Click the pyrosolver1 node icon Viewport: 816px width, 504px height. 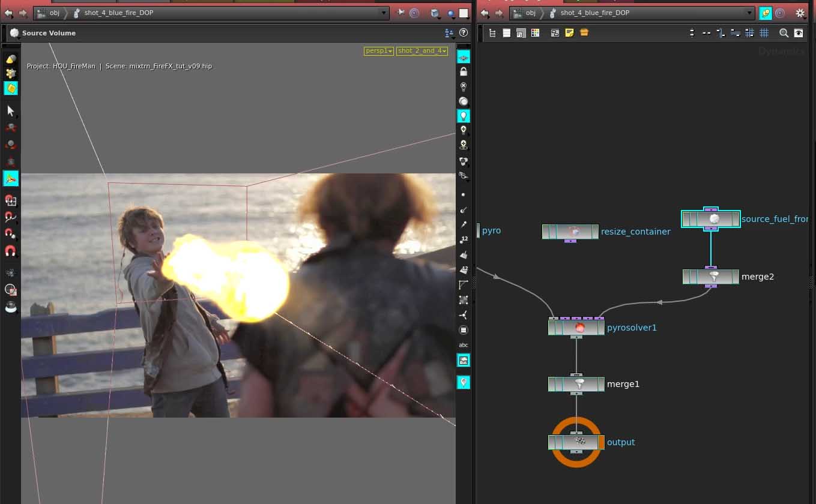pos(579,328)
